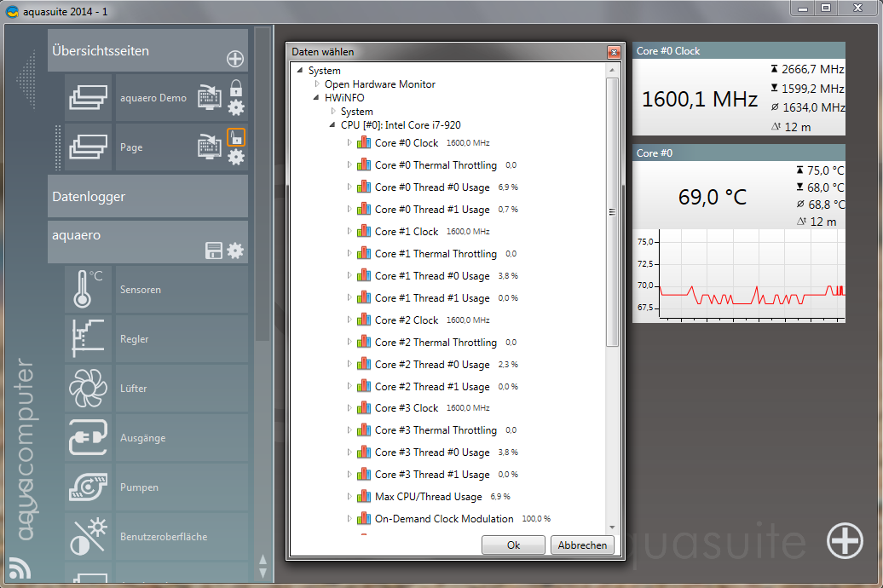The height and width of the screenshot is (588, 883).
Task: Click bar chart icon of Core #3 Thermal Throttling
Action: click(364, 429)
